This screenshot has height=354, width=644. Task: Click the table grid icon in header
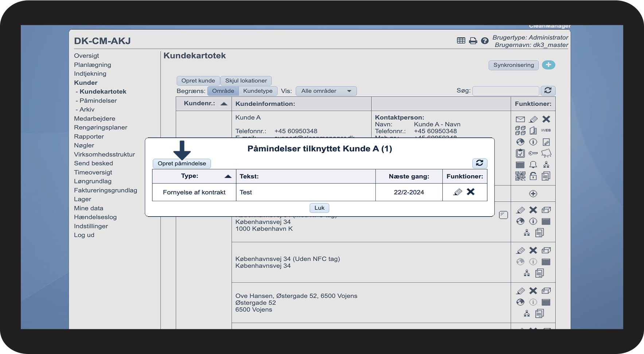[x=461, y=41]
